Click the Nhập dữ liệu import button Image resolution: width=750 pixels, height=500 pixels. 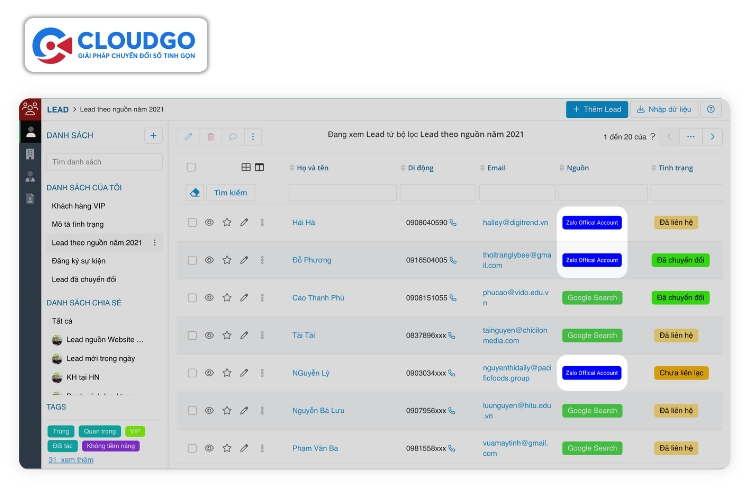pyautogui.click(x=664, y=109)
